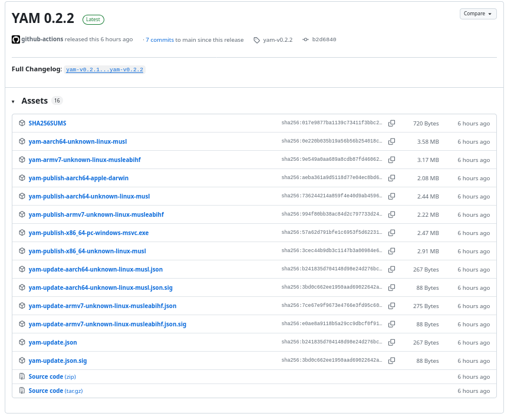Download yam-aarch64-unknown-linux-musl binary

point(78,141)
